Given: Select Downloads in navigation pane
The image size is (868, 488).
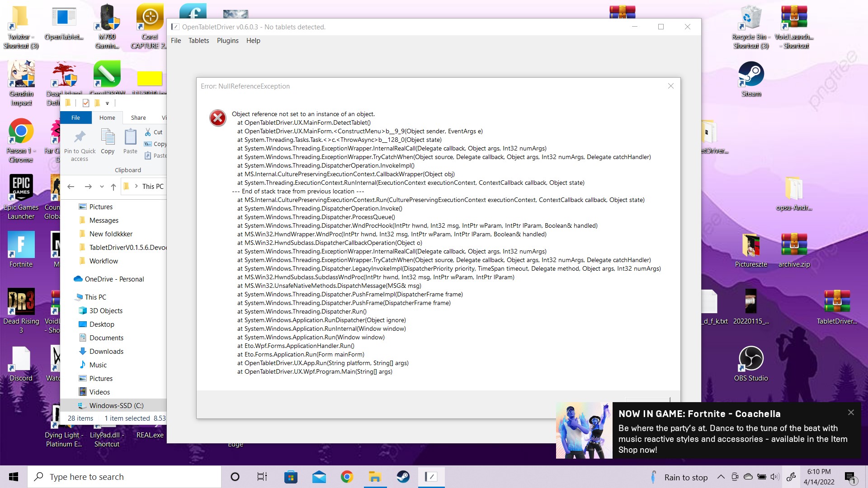Looking at the screenshot, I should click(x=106, y=352).
